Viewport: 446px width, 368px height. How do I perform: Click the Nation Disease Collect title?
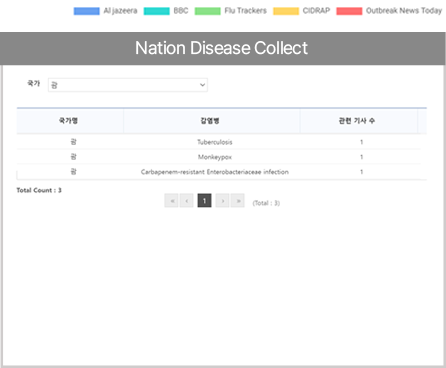pos(221,48)
